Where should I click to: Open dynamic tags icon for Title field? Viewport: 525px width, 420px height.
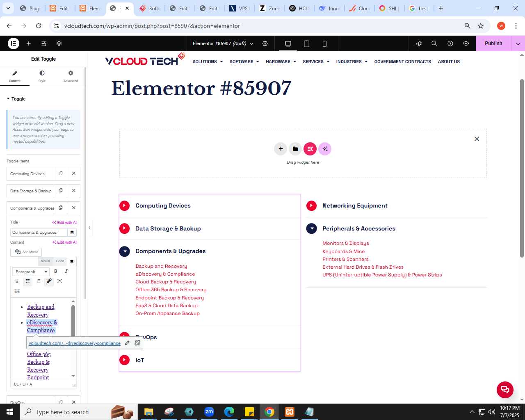tap(72, 233)
